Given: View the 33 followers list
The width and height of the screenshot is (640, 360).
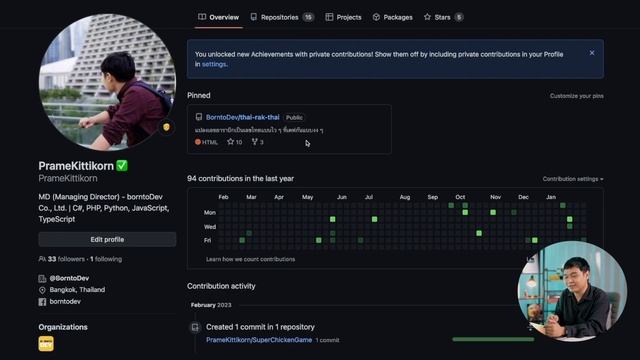Looking at the screenshot, I should [x=66, y=259].
